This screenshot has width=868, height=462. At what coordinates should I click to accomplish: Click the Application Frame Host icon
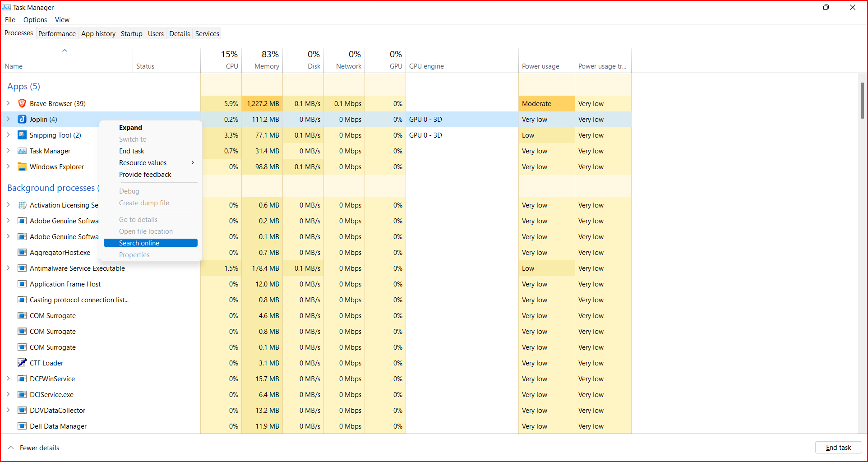click(x=22, y=284)
